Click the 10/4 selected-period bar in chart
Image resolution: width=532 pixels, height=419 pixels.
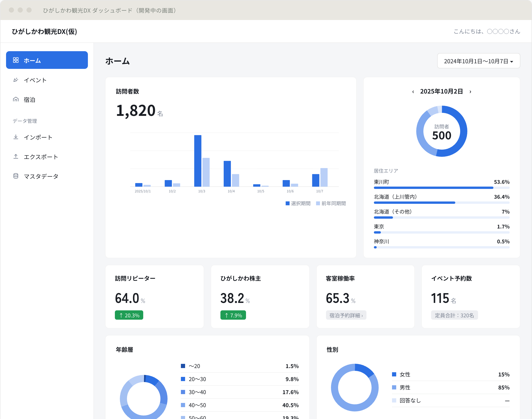[227, 174]
